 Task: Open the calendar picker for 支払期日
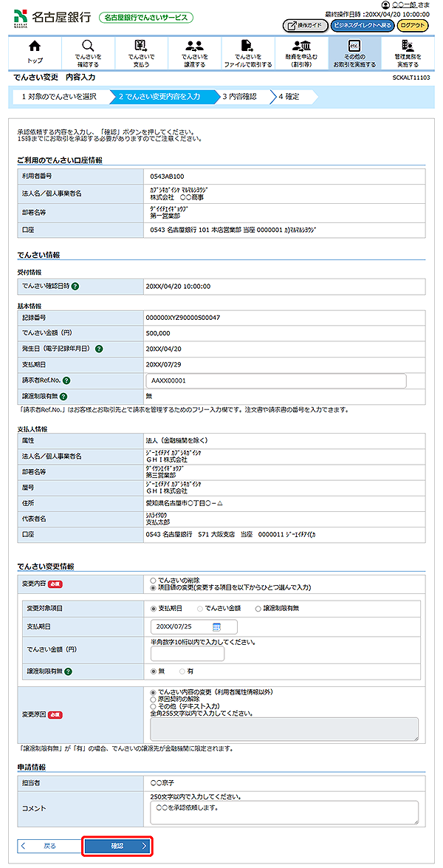217,626
